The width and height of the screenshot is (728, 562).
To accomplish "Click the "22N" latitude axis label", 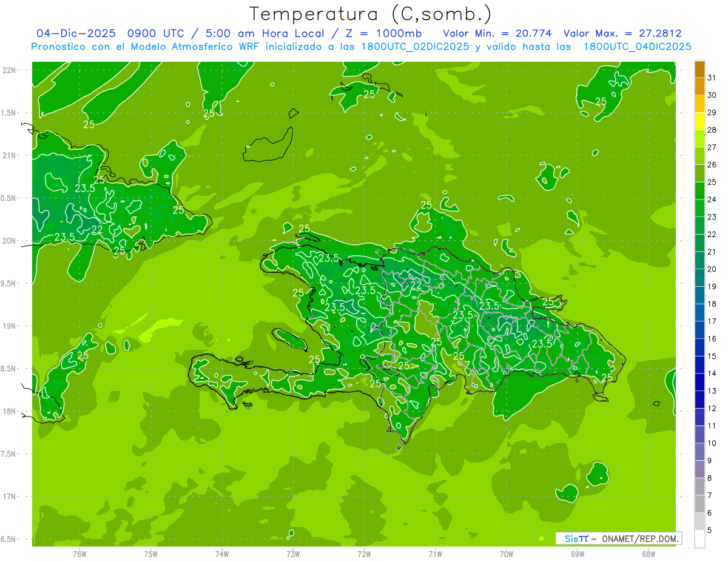I will tap(8, 70).
